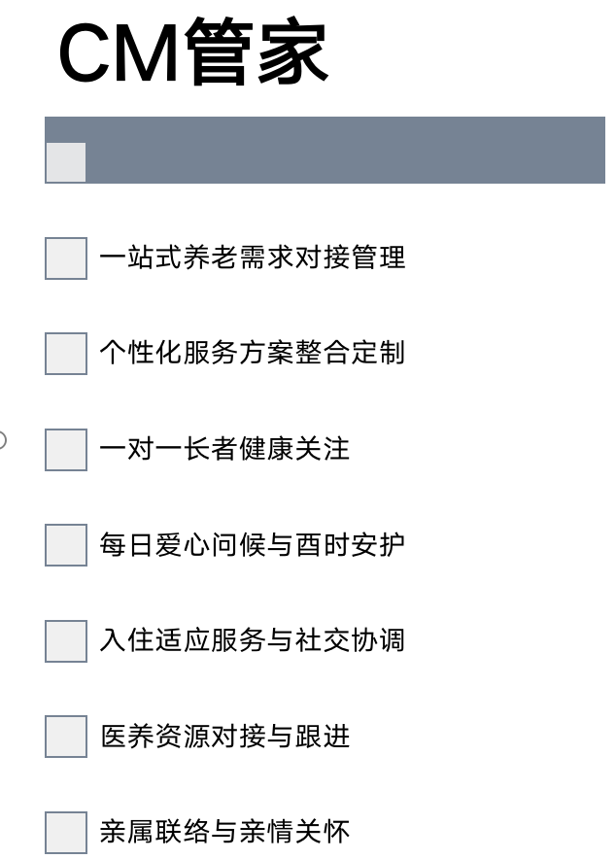Image resolution: width=616 pixels, height=859 pixels.
Task: Click the 管家 characters in the heading
Action: (257, 51)
